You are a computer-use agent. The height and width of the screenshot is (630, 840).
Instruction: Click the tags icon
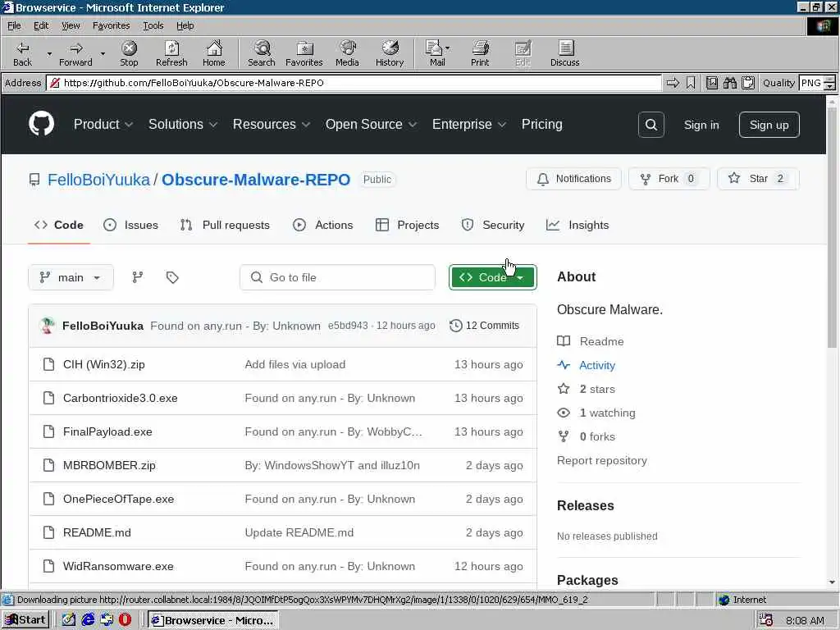[172, 277]
